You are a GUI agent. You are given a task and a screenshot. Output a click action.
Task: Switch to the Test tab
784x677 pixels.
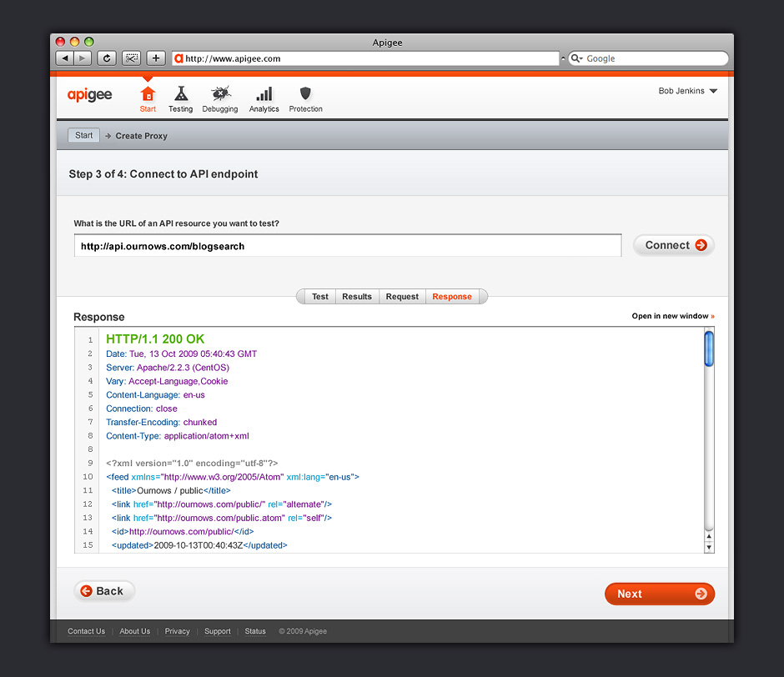point(319,297)
